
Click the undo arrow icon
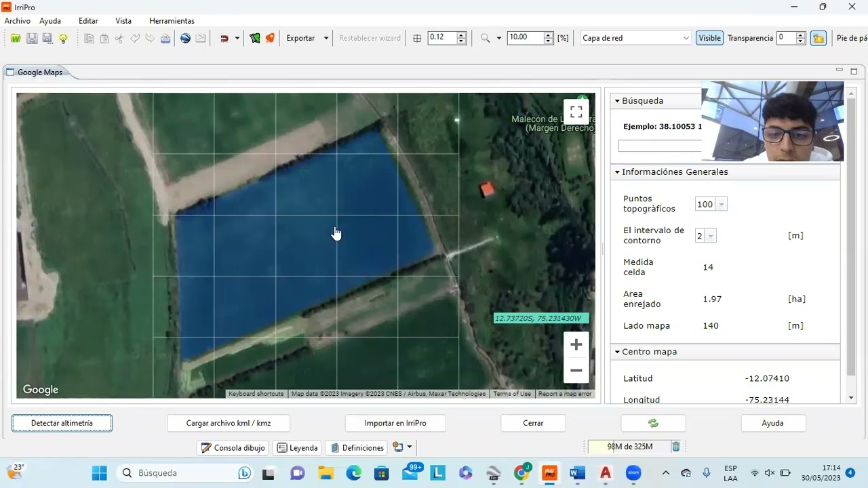click(x=135, y=39)
